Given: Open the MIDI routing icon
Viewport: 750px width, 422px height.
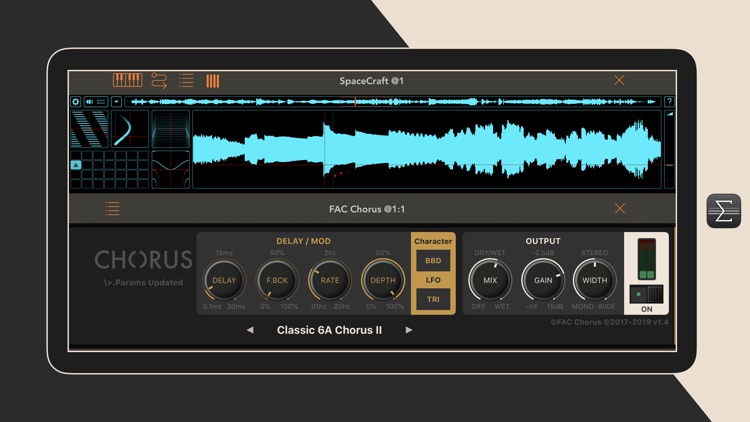Looking at the screenshot, I should tap(159, 80).
